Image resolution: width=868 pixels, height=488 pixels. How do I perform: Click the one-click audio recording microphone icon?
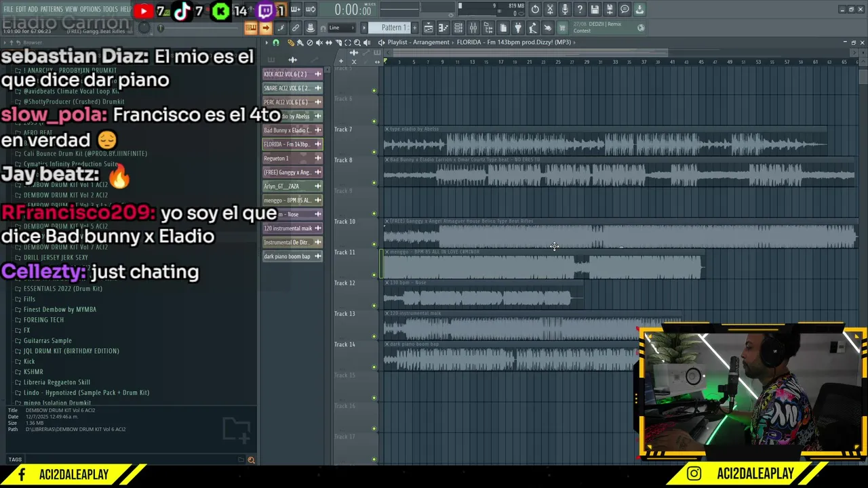pos(565,9)
